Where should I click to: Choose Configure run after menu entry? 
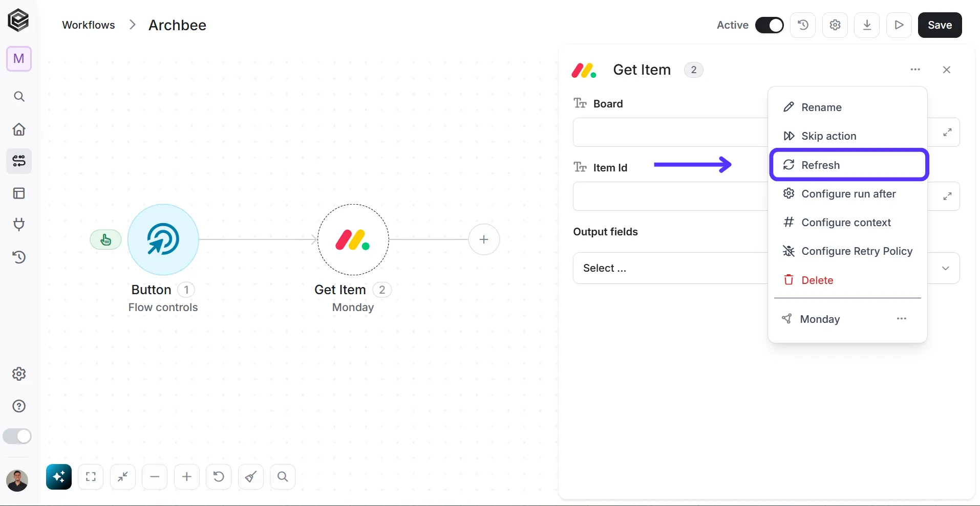847,194
